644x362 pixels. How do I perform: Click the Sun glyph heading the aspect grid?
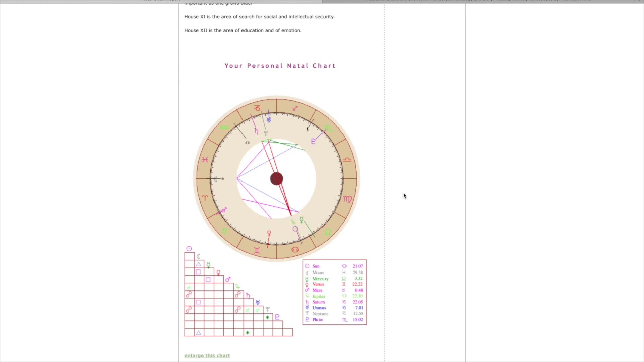pyautogui.click(x=189, y=249)
